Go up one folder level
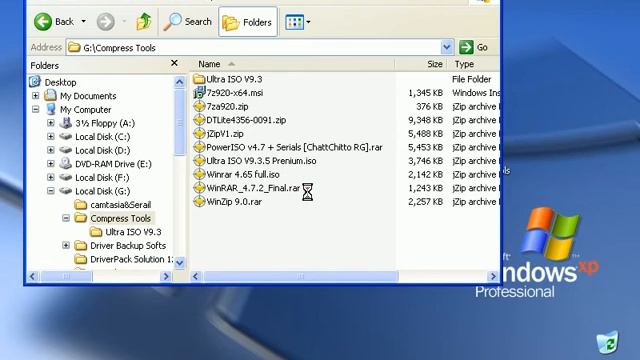640x360 pixels. 144,22
